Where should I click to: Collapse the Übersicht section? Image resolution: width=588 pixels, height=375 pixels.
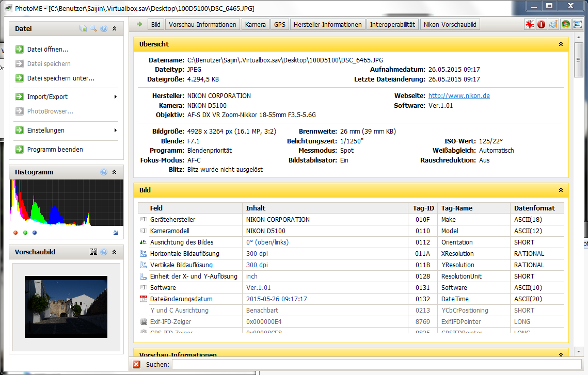tap(561, 44)
